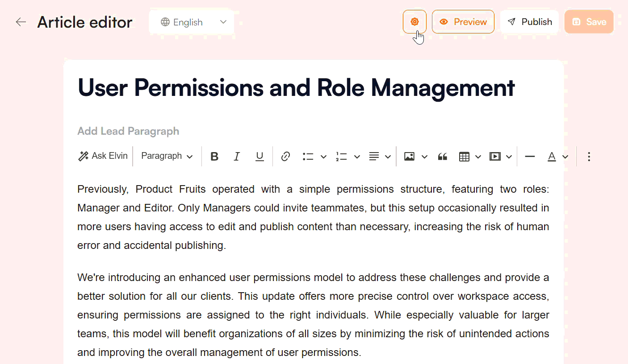628x364 pixels.
Task: Place cursor in the paragraph starting "Previously, Product Fruits"
Action: [313, 217]
